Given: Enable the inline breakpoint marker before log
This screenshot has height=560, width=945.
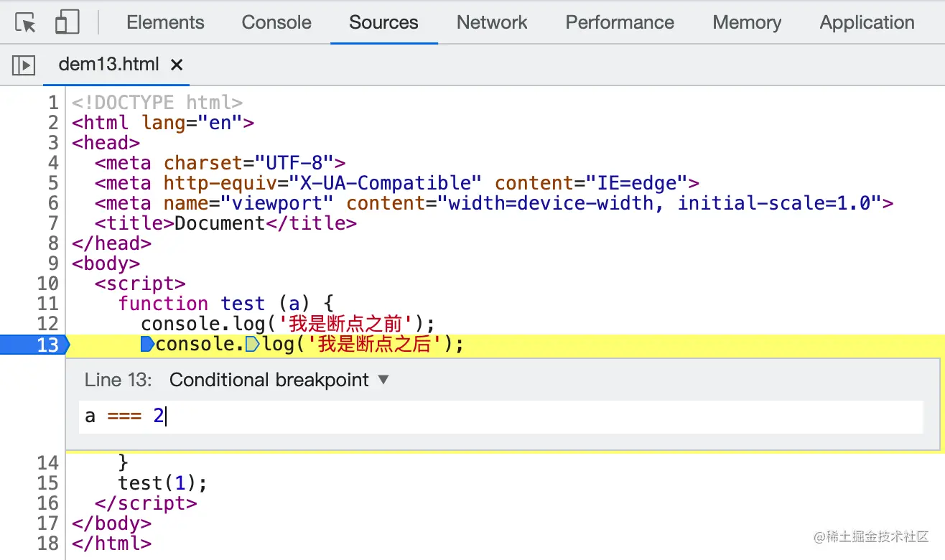Looking at the screenshot, I should (x=252, y=345).
